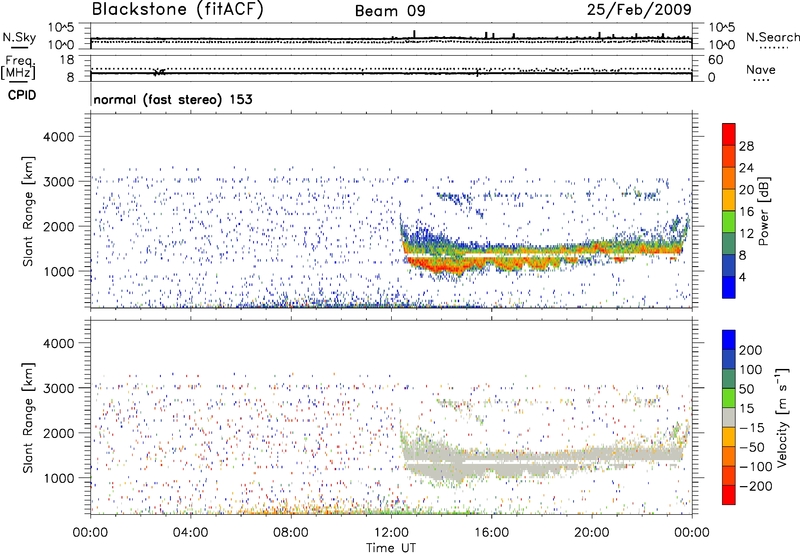The height and width of the screenshot is (554, 800).
Task: Click the '20:00' time axis tick
Action: pos(591,533)
